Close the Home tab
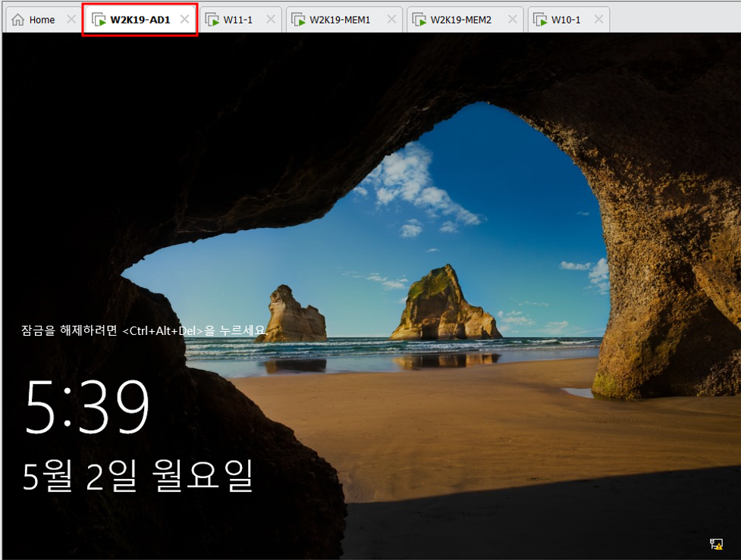 (71, 20)
